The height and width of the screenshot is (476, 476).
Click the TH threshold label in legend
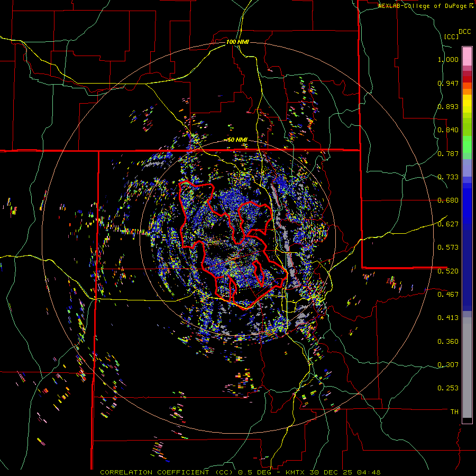[454, 412]
